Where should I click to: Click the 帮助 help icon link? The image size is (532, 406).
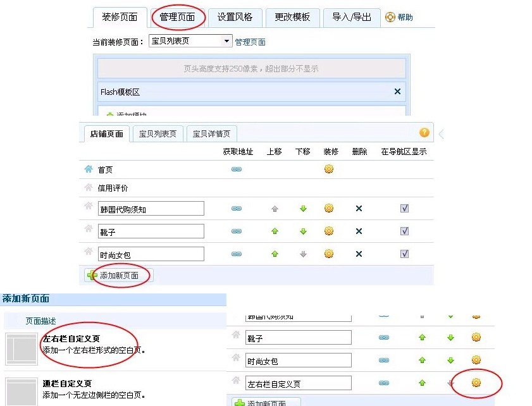[x=399, y=17]
